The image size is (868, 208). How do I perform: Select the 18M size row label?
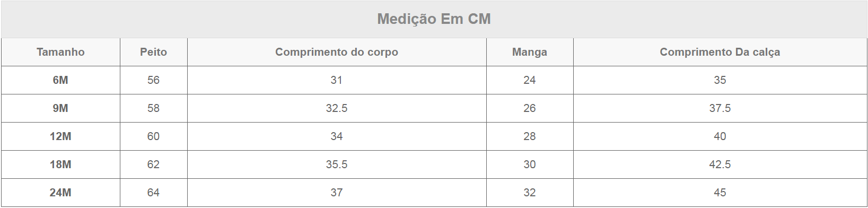[x=60, y=164]
